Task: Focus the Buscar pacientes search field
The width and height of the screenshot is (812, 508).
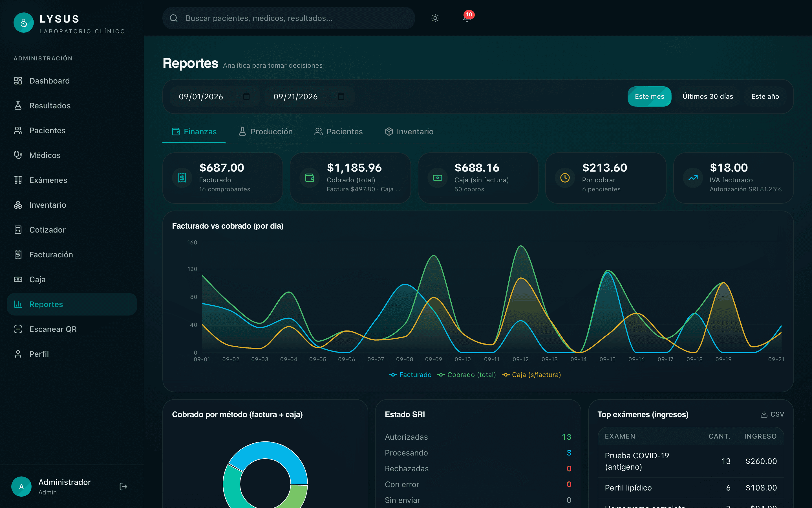Action: 288,18
